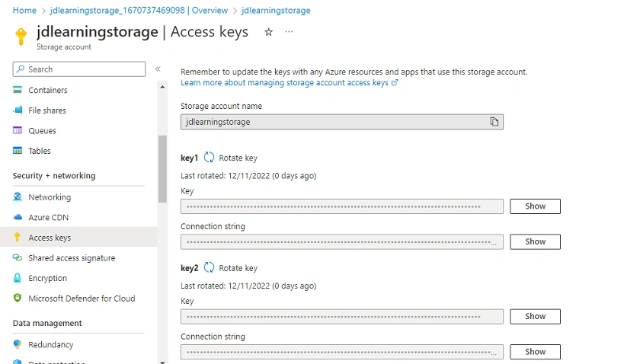
Task: Open Learn more about managing access keys link
Action: click(284, 82)
